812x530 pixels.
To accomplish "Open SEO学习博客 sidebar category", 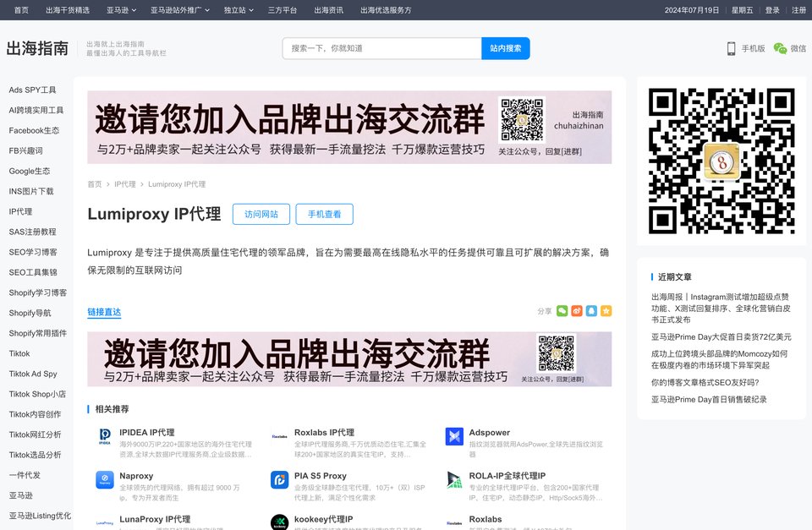I will [x=33, y=252].
